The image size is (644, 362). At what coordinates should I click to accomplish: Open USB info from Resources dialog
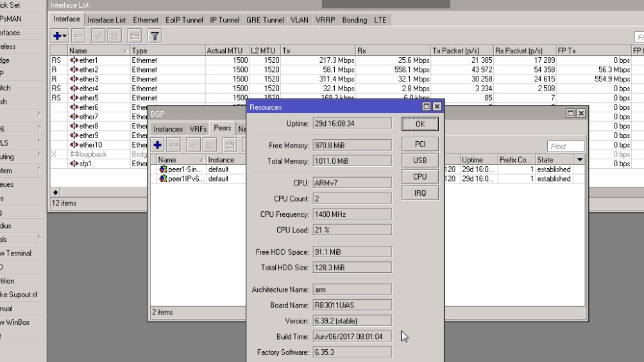click(419, 160)
